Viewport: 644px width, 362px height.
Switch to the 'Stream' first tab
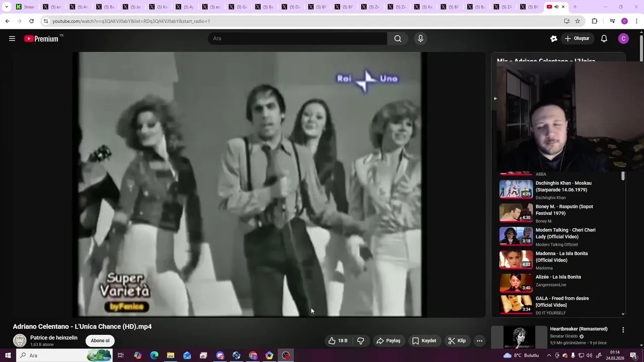(25, 7)
